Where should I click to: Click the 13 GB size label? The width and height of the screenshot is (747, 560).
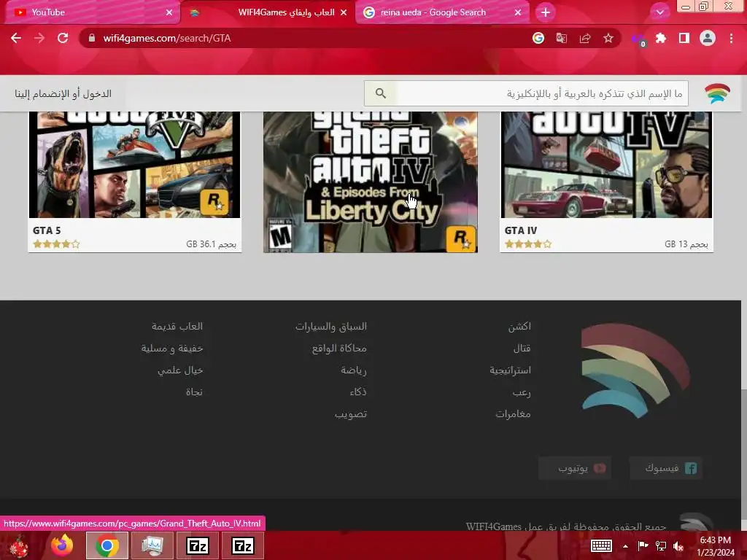[686, 244]
